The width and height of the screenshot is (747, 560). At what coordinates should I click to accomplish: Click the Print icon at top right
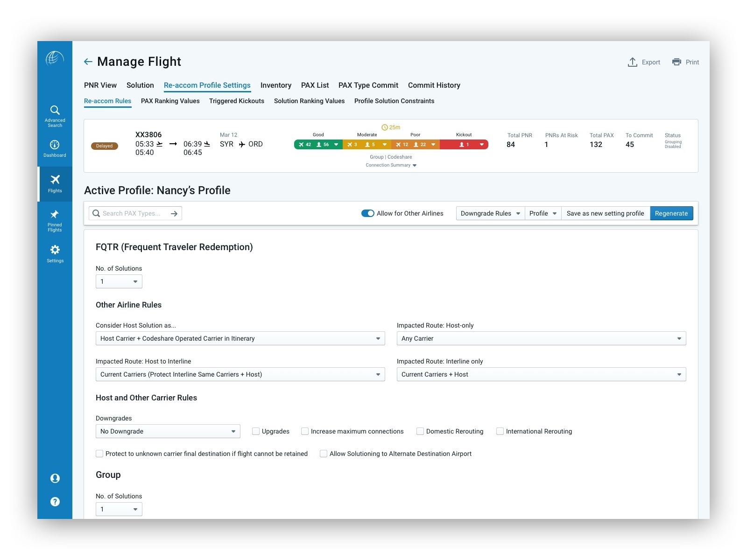coord(676,61)
